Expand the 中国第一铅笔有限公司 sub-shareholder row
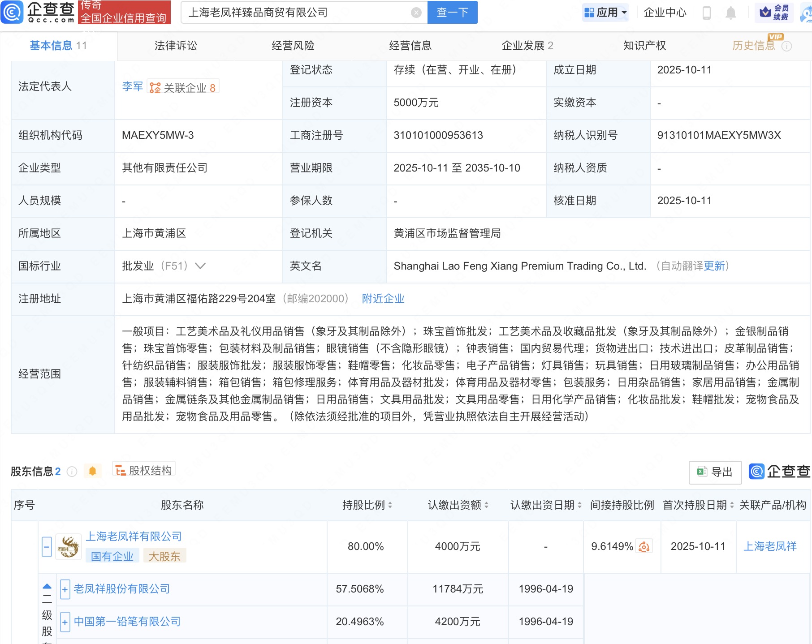812x644 pixels. point(65,622)
